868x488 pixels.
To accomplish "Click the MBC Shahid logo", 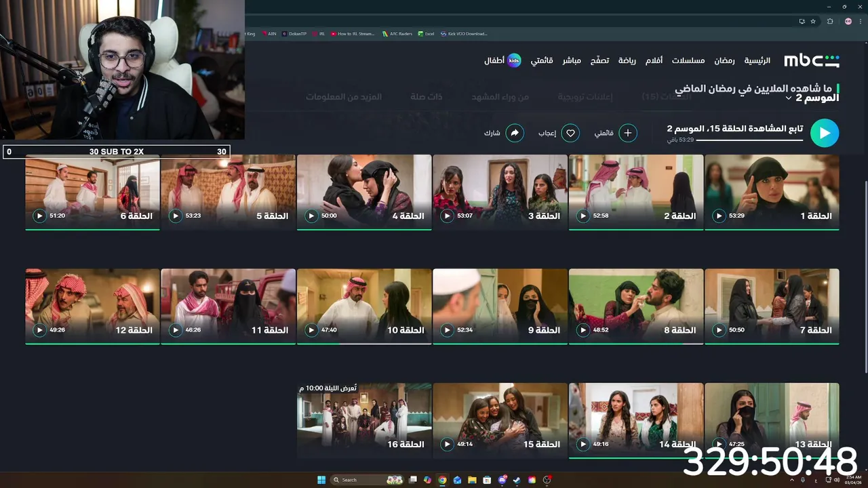I will point(812,60).
